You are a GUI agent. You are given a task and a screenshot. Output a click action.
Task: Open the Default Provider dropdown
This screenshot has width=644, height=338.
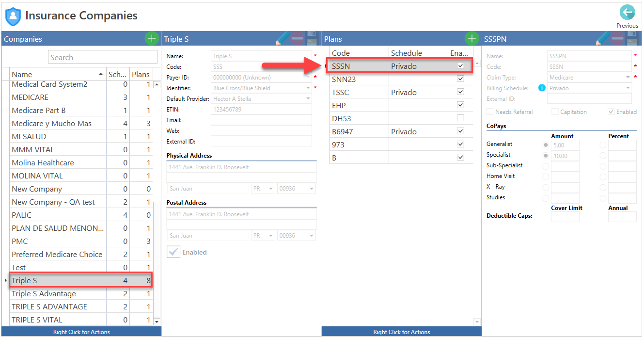coord(308,99)
